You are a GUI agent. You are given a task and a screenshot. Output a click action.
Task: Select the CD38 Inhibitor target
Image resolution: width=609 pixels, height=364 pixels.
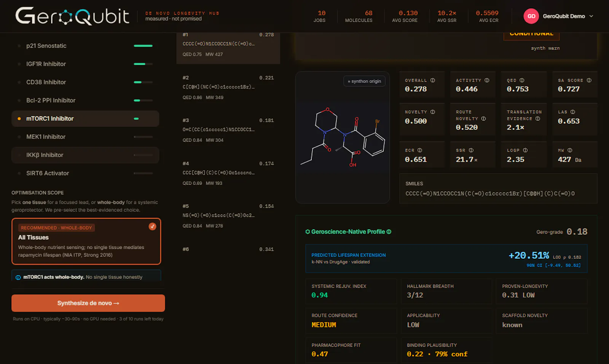pyautogui.click(x=85, y=82)
